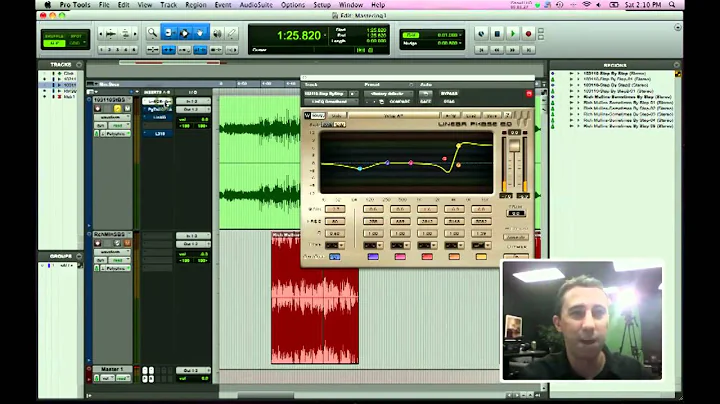Select the Zoomer magnifier tool
Image resolution: width=720 pixels, height=404 pixels.
click(152, 34)
